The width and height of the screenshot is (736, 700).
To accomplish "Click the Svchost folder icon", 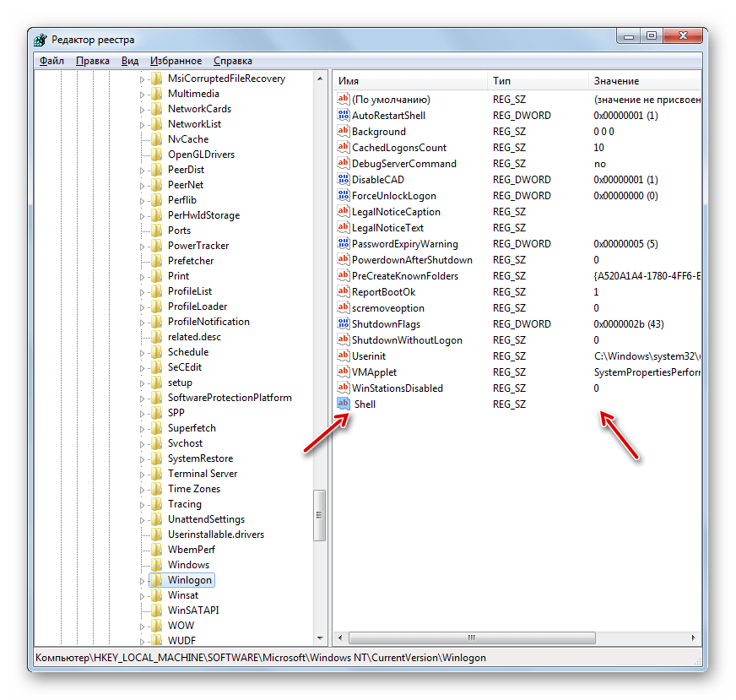I will pos(157,443).
